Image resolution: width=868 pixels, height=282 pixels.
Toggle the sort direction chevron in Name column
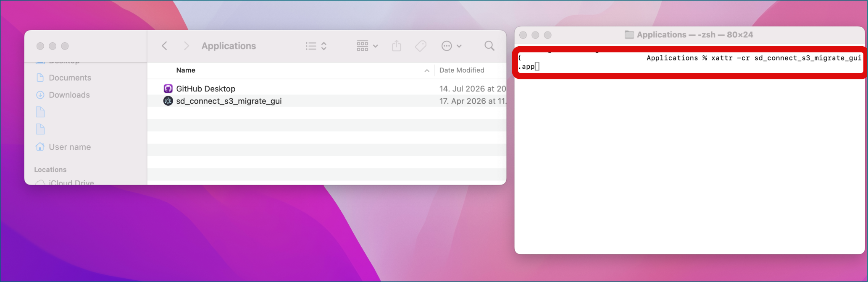(x=427, y=70)
